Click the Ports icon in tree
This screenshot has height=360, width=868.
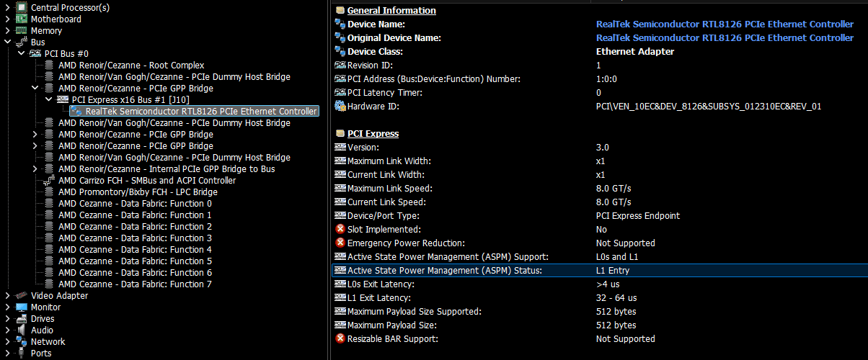[21, 354]
